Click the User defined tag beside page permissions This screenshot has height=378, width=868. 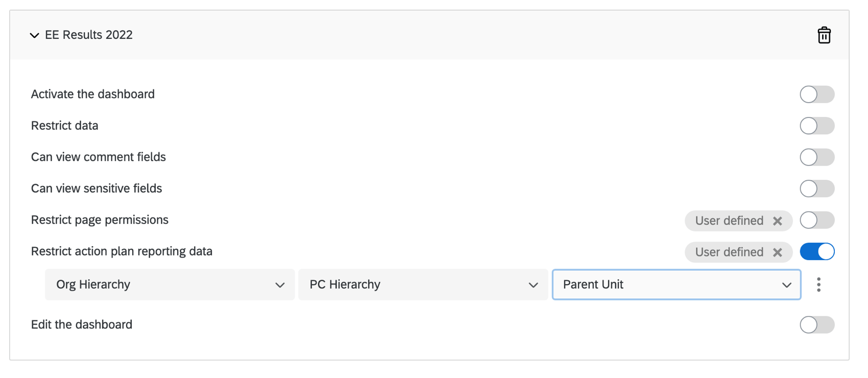[x=729, y=221]
